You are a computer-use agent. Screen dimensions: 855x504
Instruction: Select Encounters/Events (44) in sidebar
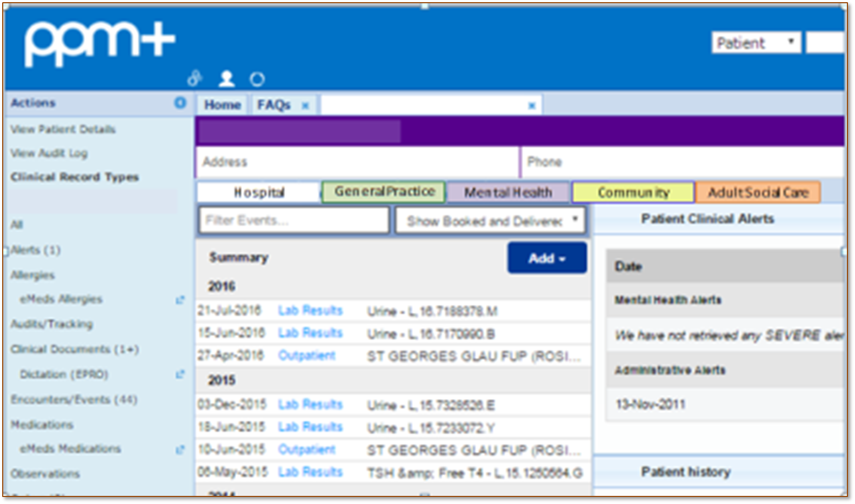coord(74,400)
